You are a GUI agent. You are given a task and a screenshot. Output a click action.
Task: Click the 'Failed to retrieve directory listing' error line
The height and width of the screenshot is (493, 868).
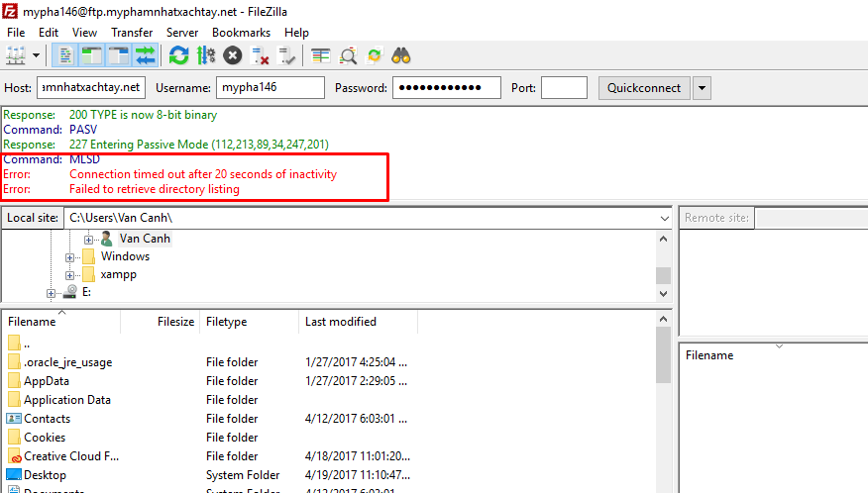pos(155,189)
